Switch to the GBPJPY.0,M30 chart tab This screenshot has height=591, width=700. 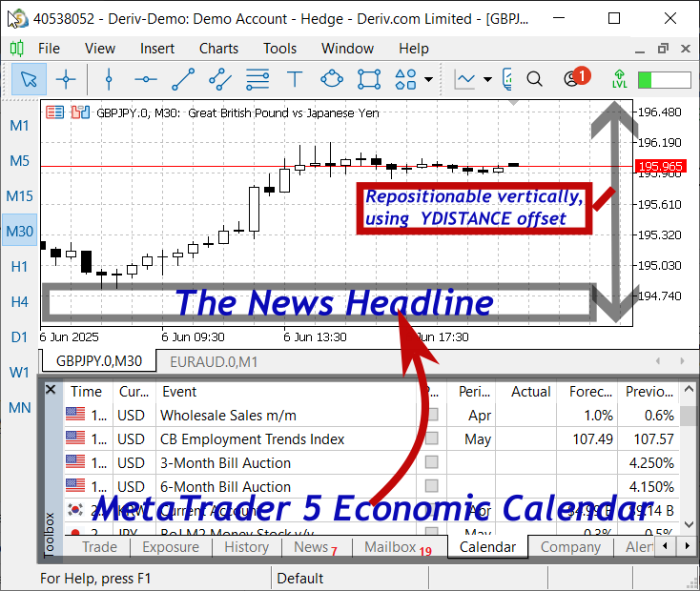[x=99, y=360]
